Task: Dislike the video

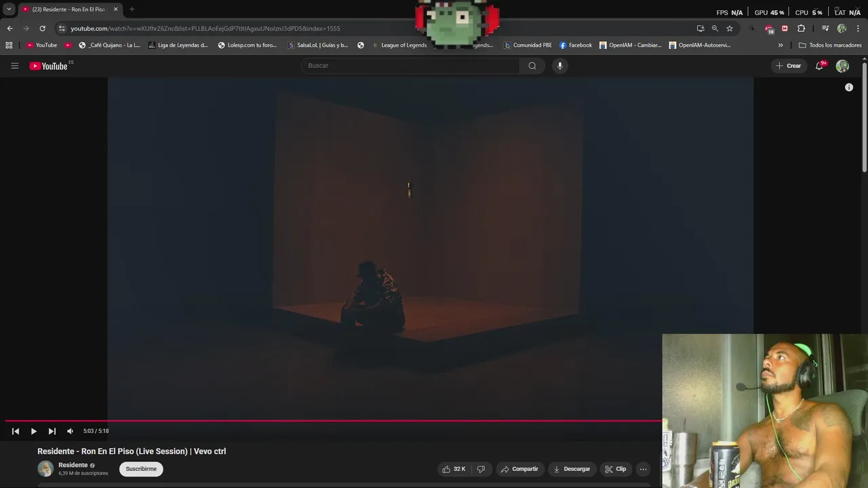Action: [x=481, y=469]
